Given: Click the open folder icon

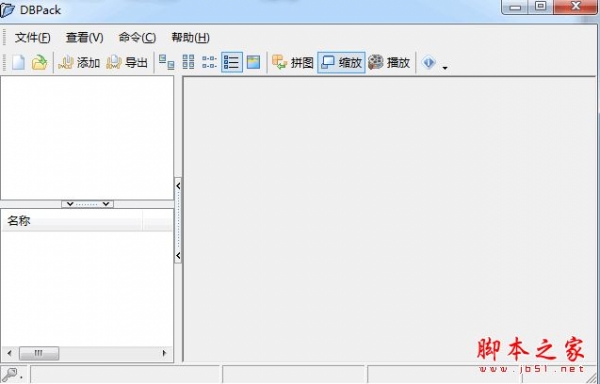Looking at the screenshot, I should [39, 62].
